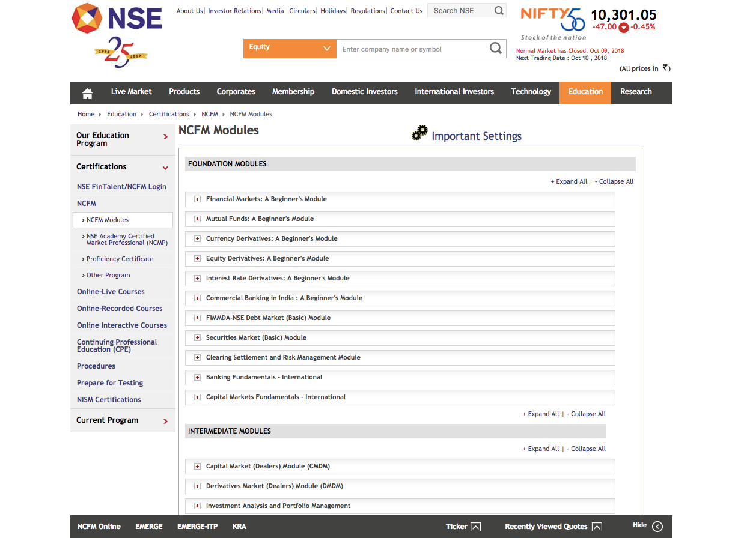Screen dimensions: 756x538
Task: Click KRA in footer bar
Action: point(239,527)
